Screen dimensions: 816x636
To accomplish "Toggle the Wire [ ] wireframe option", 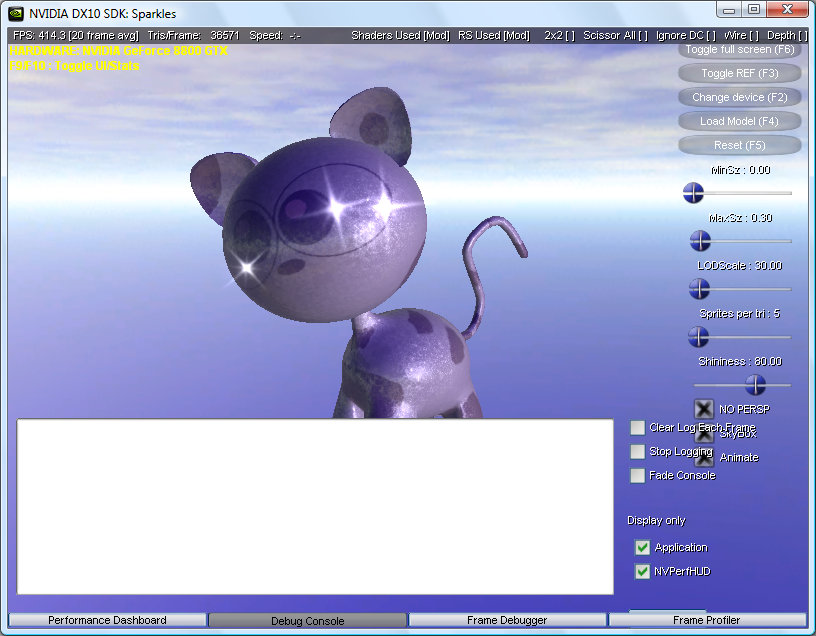I will 741,35.
